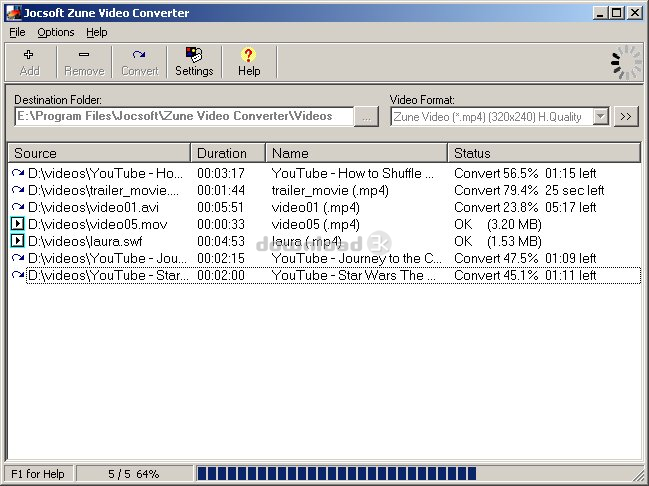Image resolution: width=649 pixels, height=486 pixels.
Task: Click duration 00:03:17
Action: 221,173
